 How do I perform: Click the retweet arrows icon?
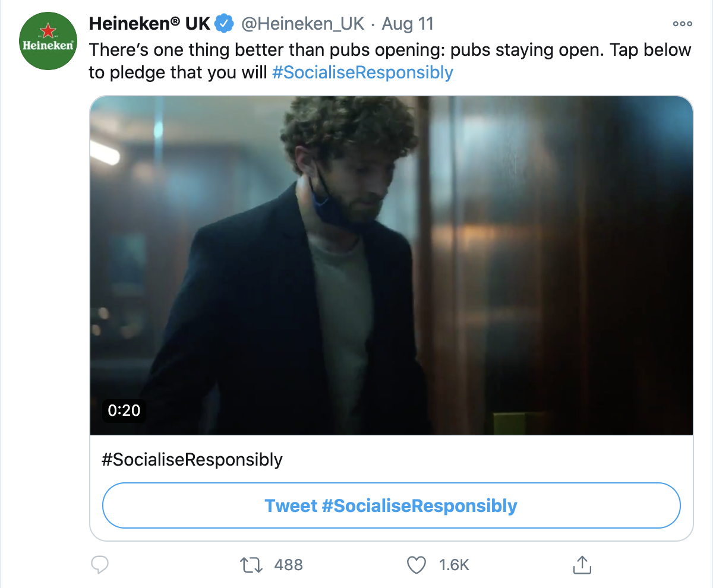click(251, 565)
